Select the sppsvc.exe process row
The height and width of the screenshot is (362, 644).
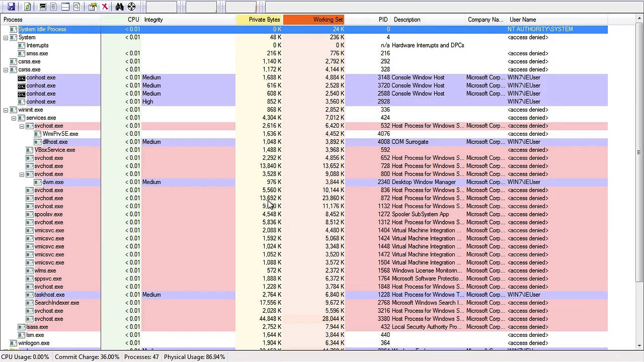pyautogui.click(x=304, y=279)
